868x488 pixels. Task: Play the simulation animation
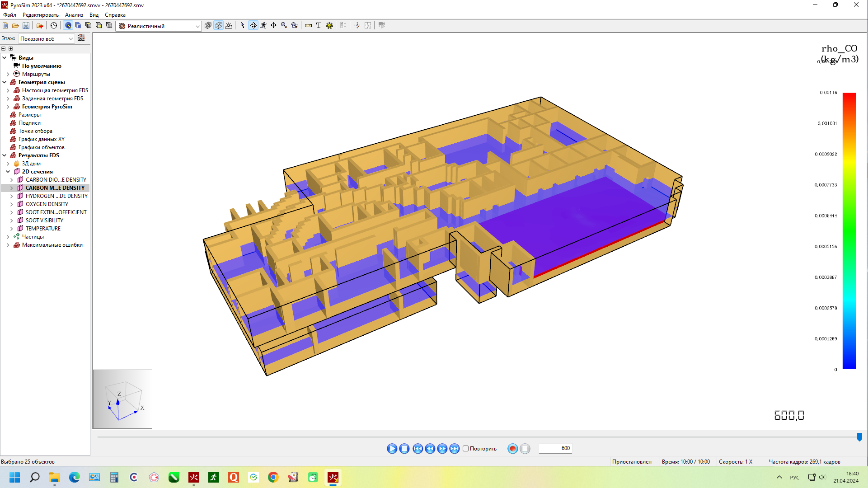pyautogui.click(x=392, y=449)
